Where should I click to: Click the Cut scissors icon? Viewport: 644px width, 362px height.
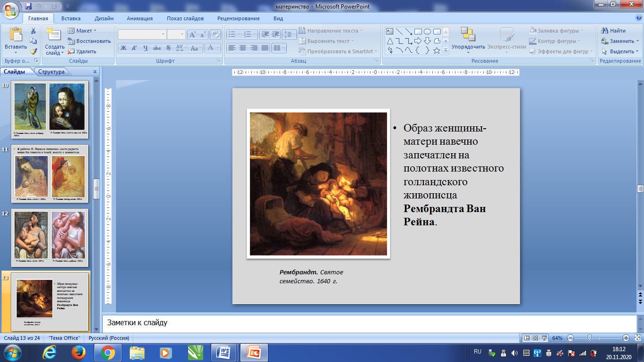tap(33, 31)
